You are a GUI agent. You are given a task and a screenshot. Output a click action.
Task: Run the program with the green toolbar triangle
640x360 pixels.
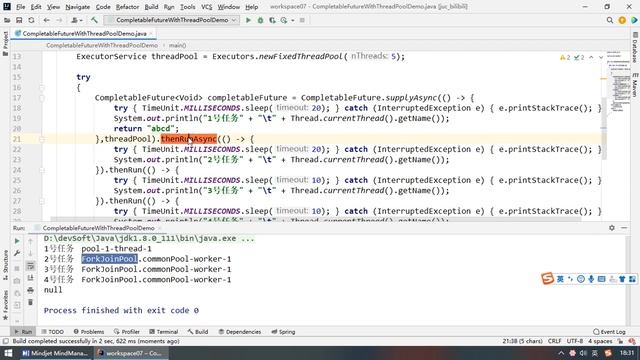coord(248,20)
